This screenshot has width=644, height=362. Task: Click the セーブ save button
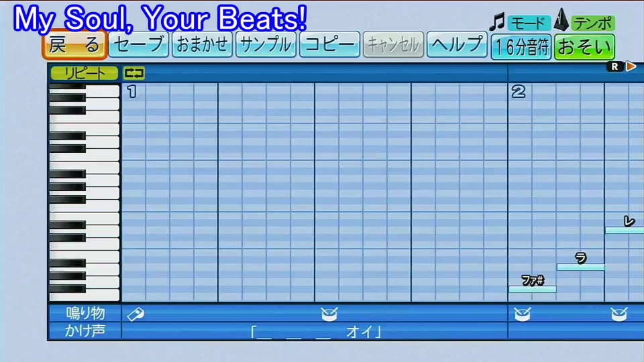(138, 44)
